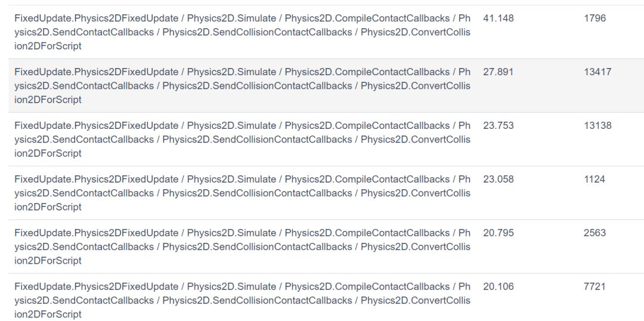This screenshot has width=644, height=321.
Task: Click the gap between 41.148 and 1796
Action: tap(549, 18)
